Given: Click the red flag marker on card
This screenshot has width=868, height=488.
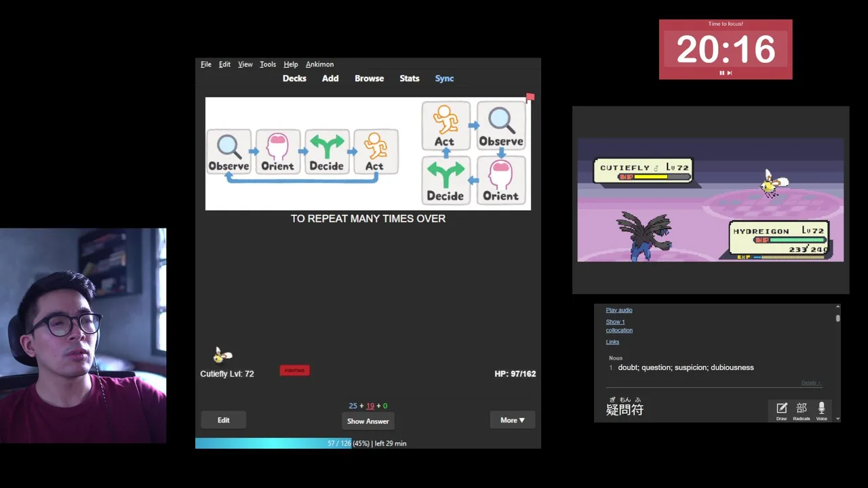Looking at the screenshot, I should [x=530, y=98].
